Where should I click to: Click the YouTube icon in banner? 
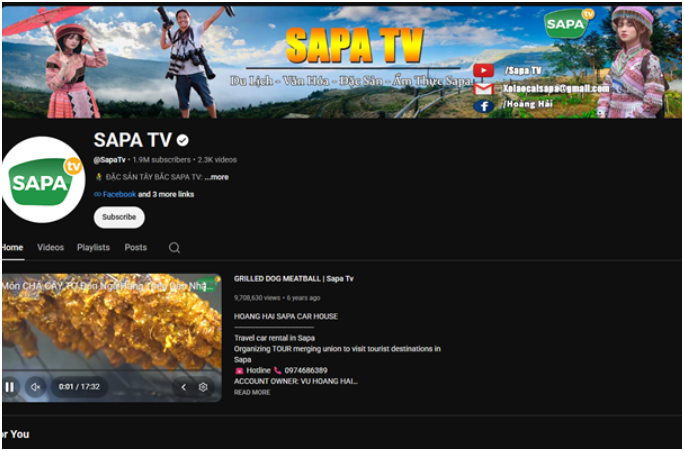(483, 70)
